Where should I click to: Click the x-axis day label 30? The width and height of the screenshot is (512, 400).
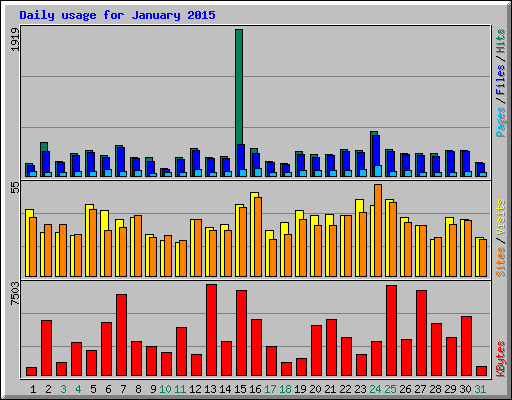coord(465,389)
